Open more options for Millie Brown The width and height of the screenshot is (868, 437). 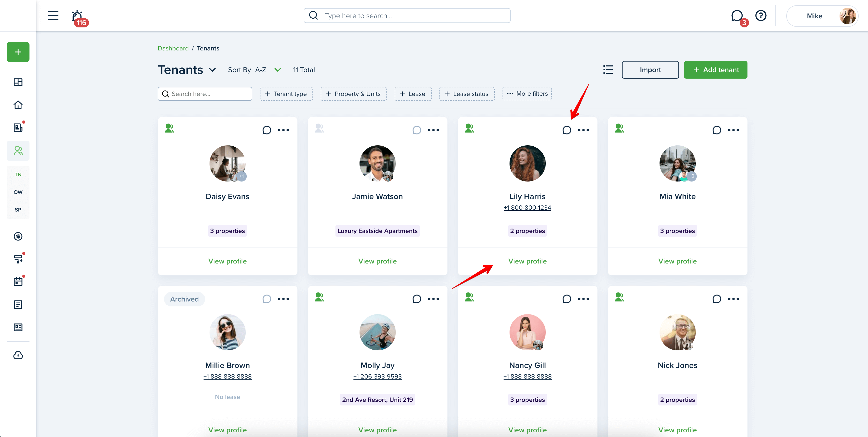point(283,299)
